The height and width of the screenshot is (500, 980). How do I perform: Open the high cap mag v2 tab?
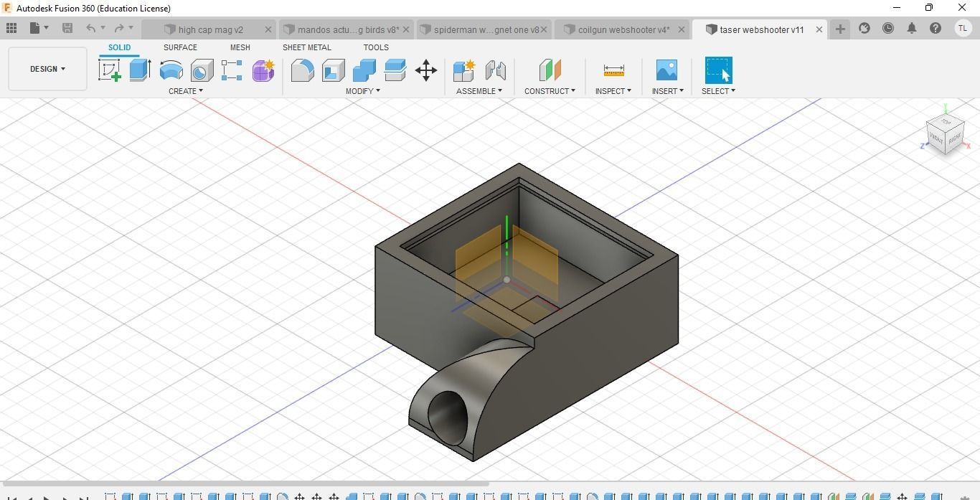pos(210,29)
